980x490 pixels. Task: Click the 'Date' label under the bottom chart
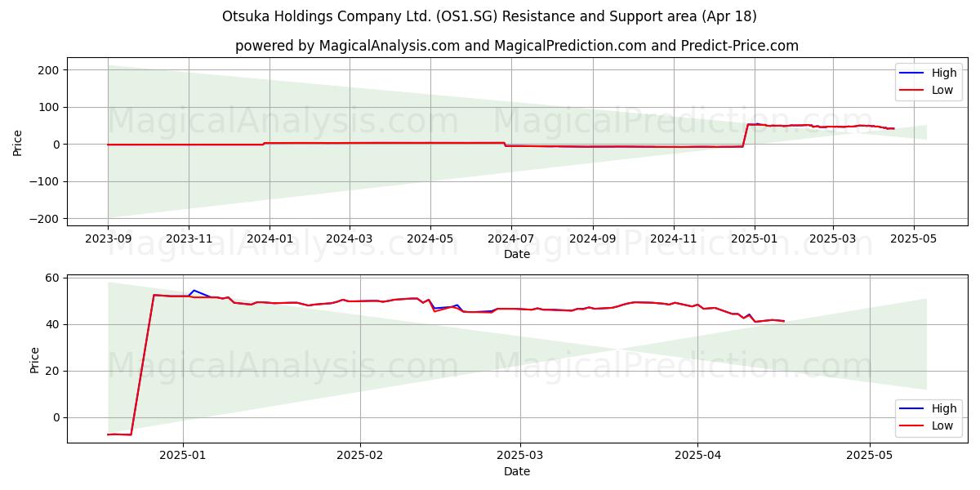tap(517, 471)
